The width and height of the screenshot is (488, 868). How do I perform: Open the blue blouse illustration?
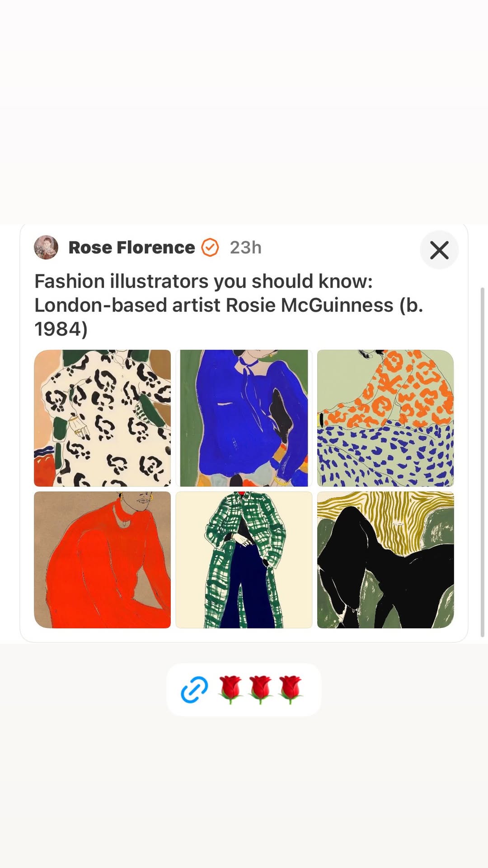click(x=244, y=418)
